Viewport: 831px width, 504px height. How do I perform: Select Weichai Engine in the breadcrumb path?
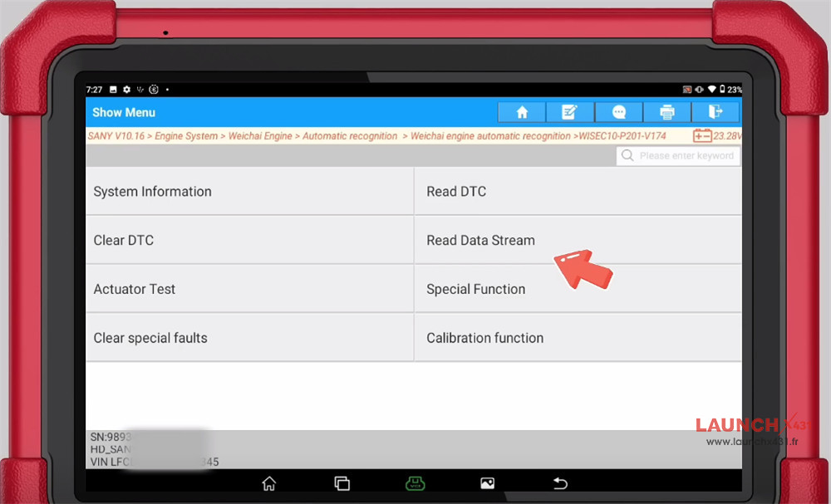pos(260,135)
